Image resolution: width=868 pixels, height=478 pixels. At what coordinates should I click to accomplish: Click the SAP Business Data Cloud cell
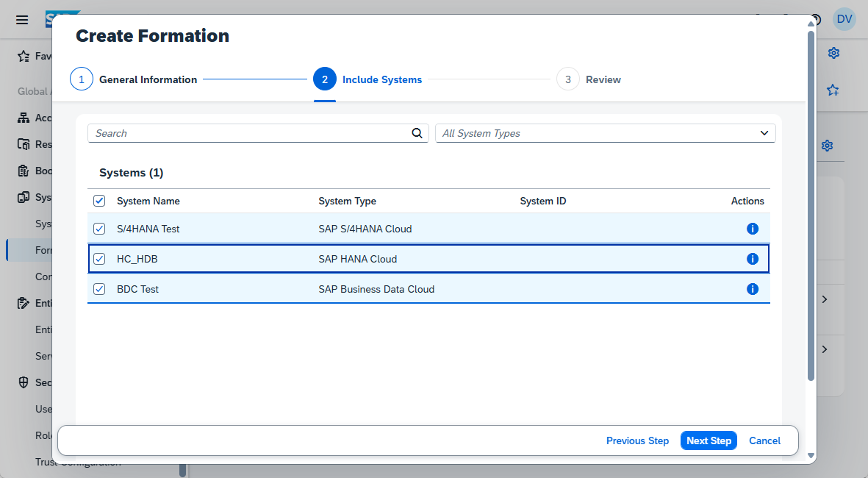click(x=376, y=289)
